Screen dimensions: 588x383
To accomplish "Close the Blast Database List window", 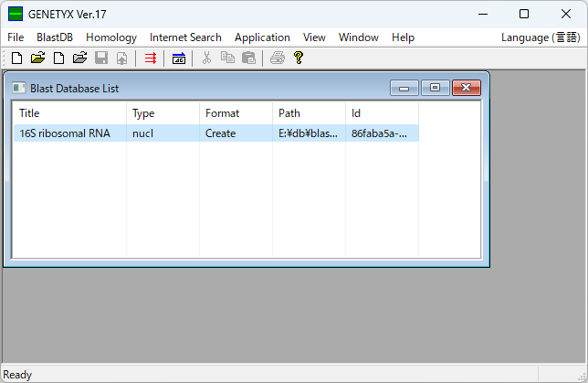I will [466, 88].
